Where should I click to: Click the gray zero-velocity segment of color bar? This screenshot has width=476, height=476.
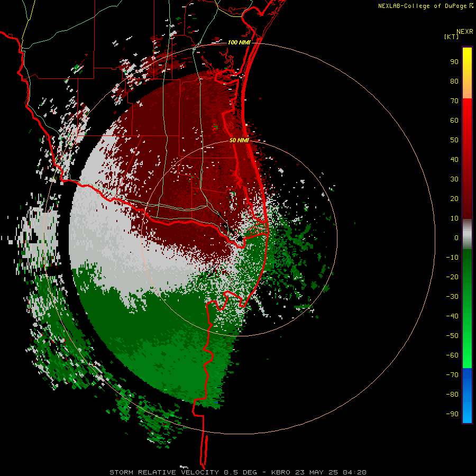pos(467,234)
